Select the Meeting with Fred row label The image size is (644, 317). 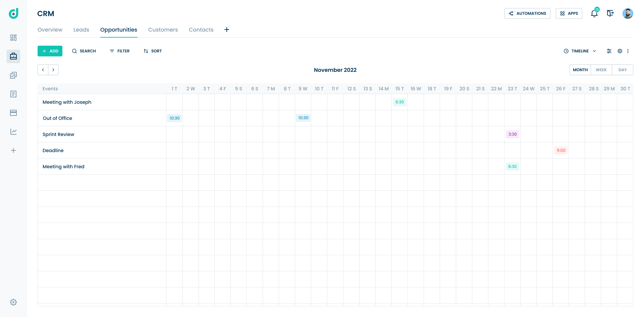pyautogui.click(x=63, y=167)
